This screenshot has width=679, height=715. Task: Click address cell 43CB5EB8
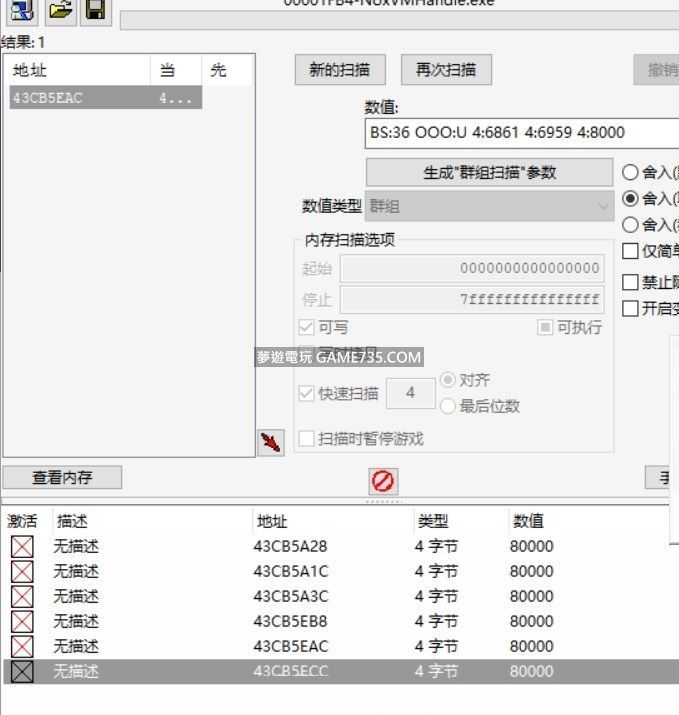click(290, 622)
